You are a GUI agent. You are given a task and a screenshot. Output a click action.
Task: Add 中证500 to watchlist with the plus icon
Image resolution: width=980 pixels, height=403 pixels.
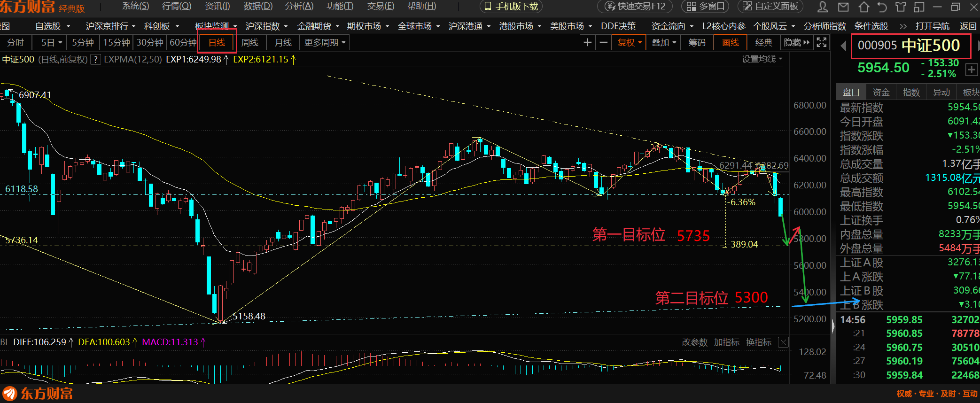pos(971,70)
